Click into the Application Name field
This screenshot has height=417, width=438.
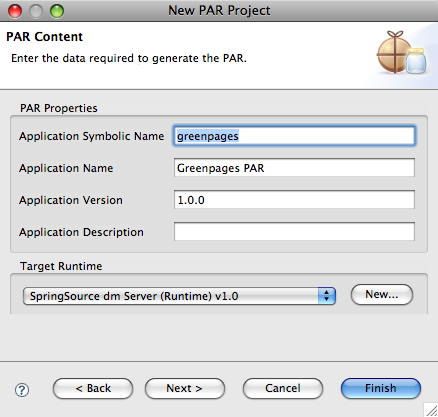pyautogui.click(x=294, y=168)
